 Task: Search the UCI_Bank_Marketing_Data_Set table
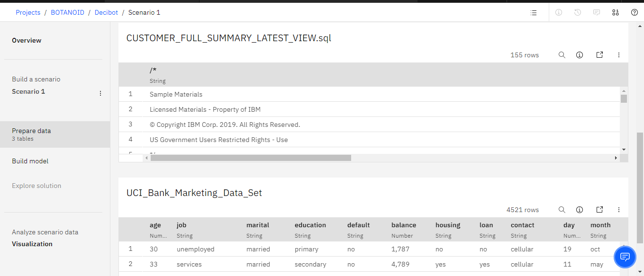(x=562, y=210)
